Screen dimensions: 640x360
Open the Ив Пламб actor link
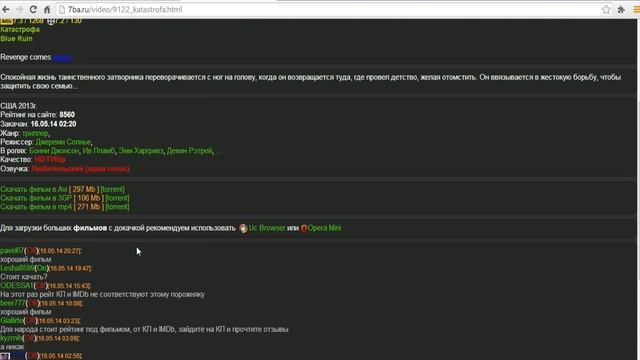point(99,151)
